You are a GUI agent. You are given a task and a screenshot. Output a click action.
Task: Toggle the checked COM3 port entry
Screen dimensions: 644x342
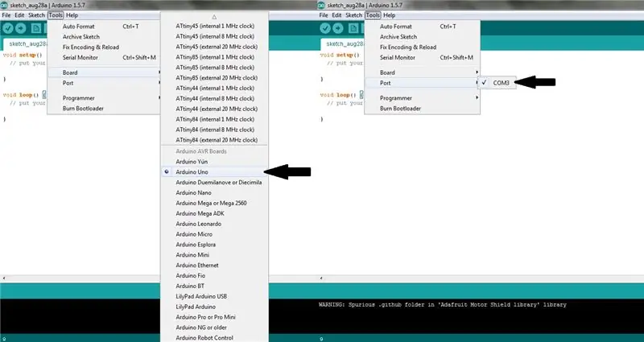pos(497,83)
